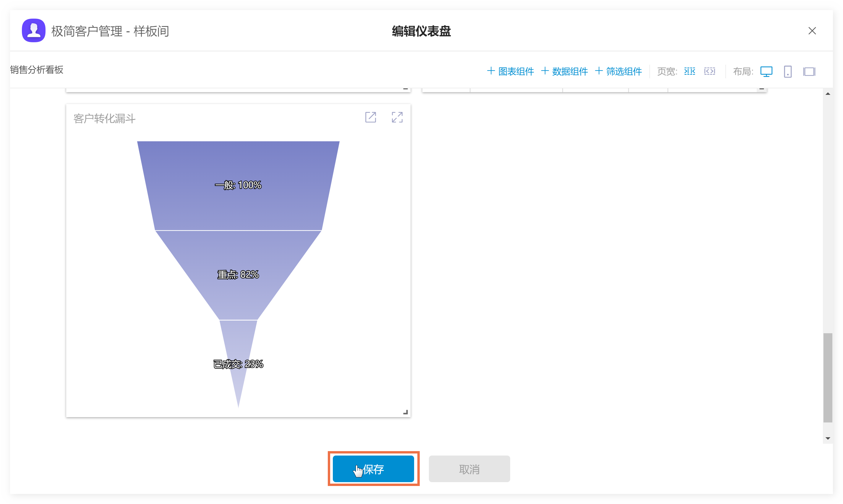Click the vertical scrollbar thumb
The image size is (843, 504).
828,378
